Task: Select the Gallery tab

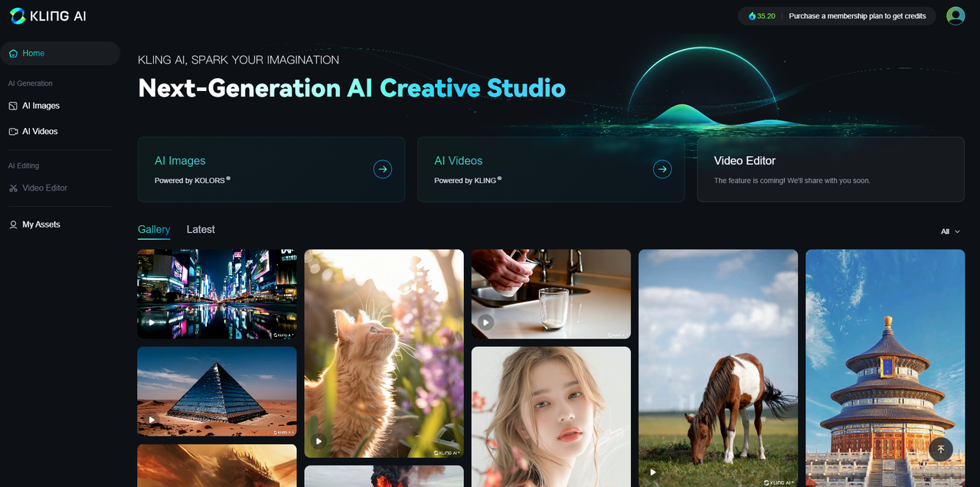Action: [x=154, y=230]
